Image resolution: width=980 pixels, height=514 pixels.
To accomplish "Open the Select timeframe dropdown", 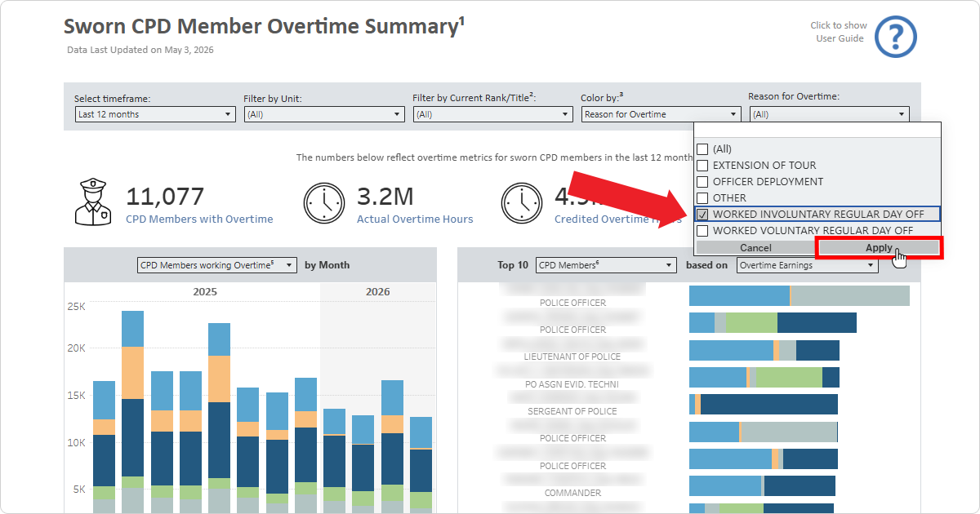I will [155, 114].
